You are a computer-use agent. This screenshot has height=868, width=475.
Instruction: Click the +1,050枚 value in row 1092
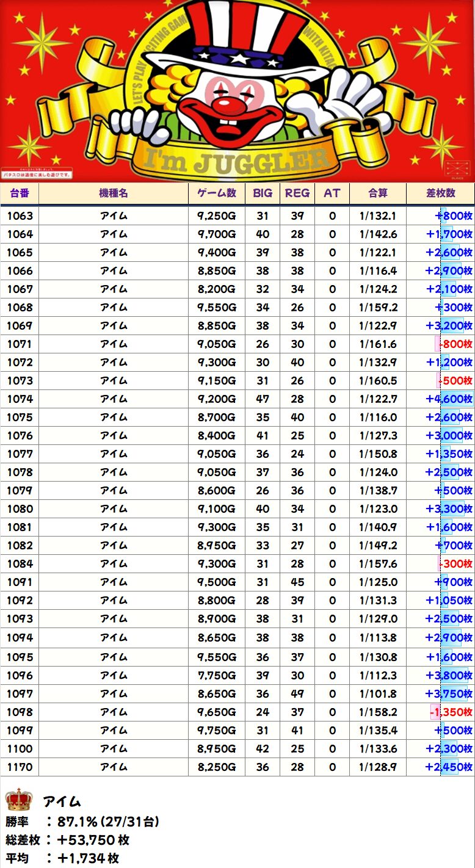449,600
